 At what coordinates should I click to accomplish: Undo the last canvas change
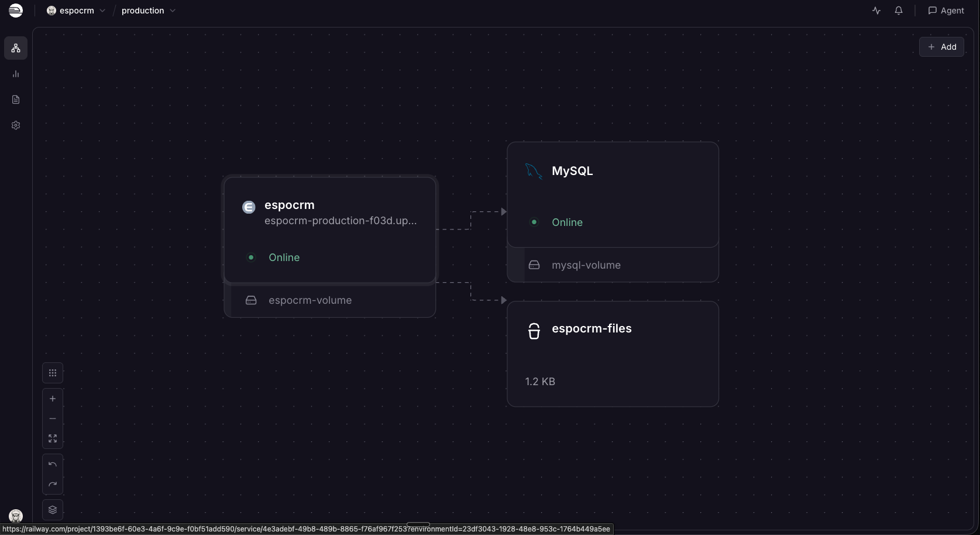(x=53, y=464)
